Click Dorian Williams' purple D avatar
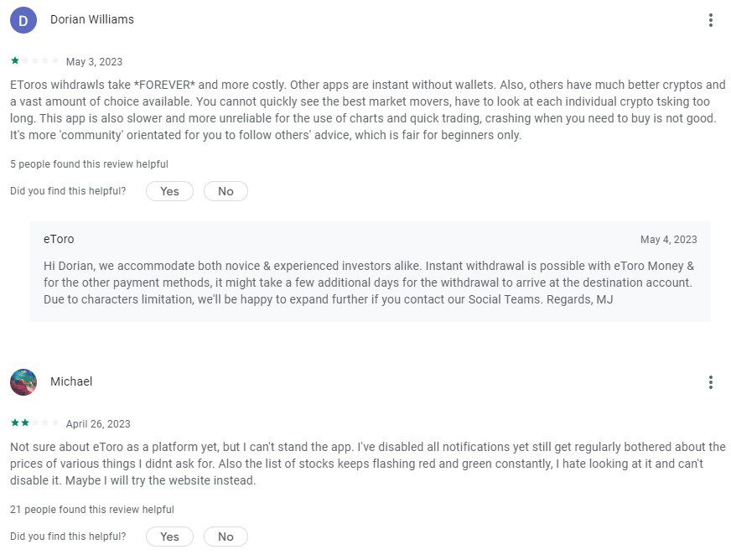Image resolution: width=731 pixels, height=560 pixels. pos(23,20)
